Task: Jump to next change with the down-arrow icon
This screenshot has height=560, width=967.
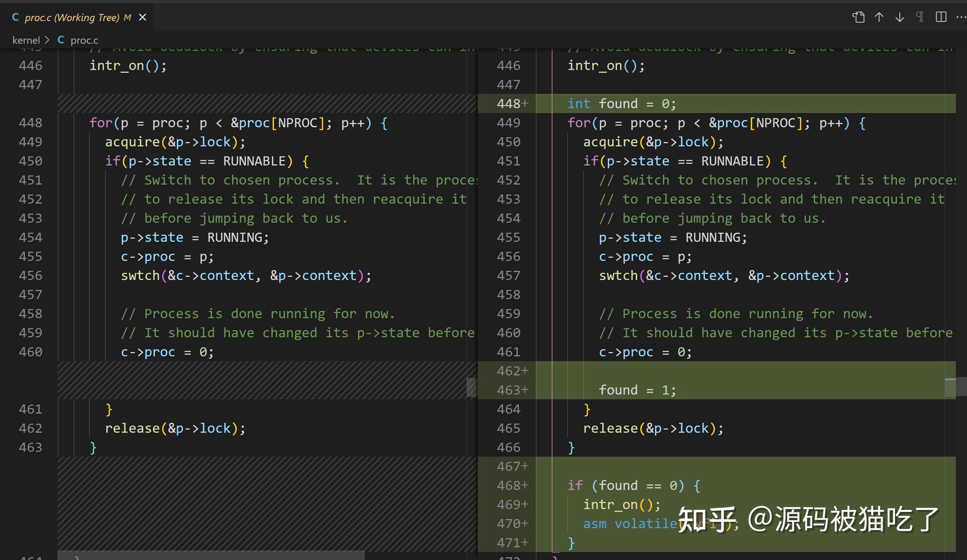Action: pos(899,17)
